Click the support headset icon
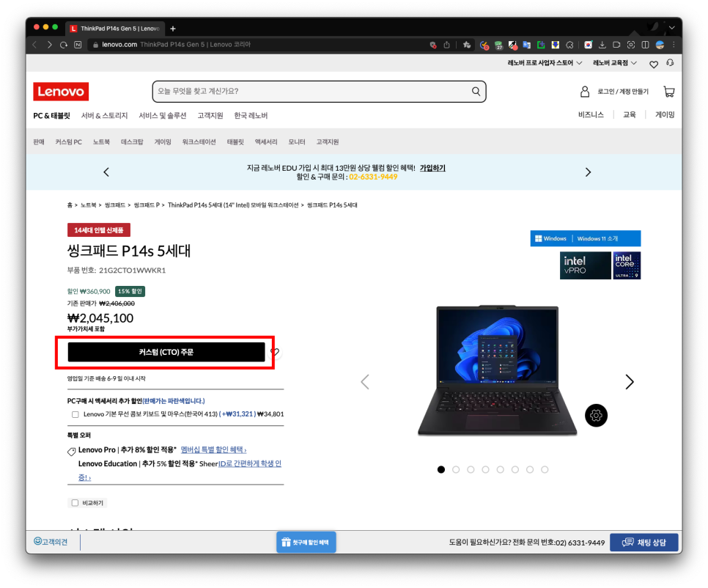708x588 pixels. pos(670,63)
